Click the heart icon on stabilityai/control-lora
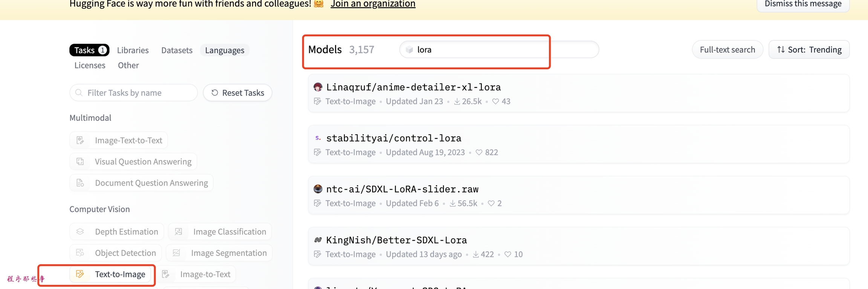868x289 pixels. [479, 152]
